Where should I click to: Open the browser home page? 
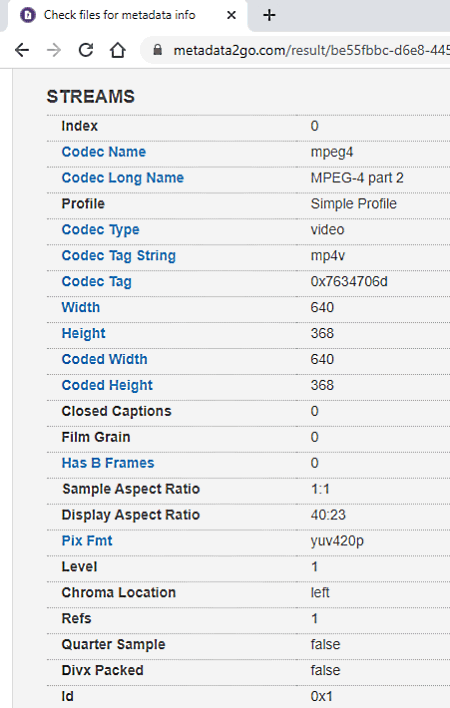pos(118,50)
